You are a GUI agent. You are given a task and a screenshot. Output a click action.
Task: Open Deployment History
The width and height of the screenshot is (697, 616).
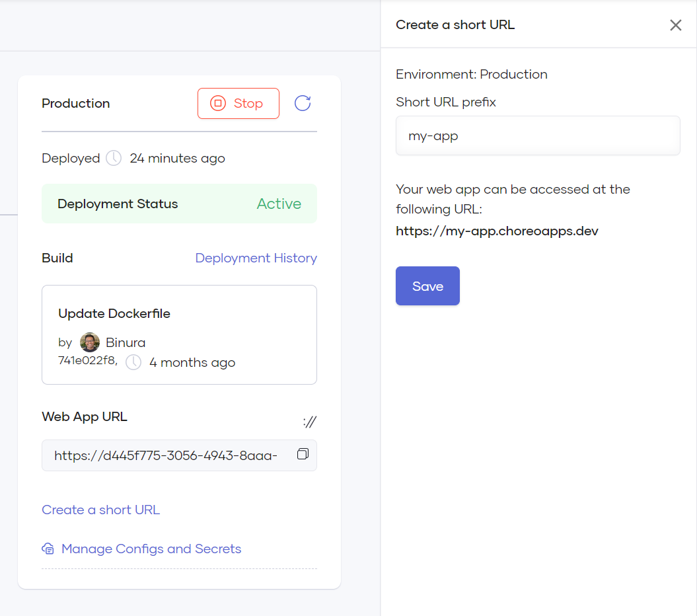(256, 258)
